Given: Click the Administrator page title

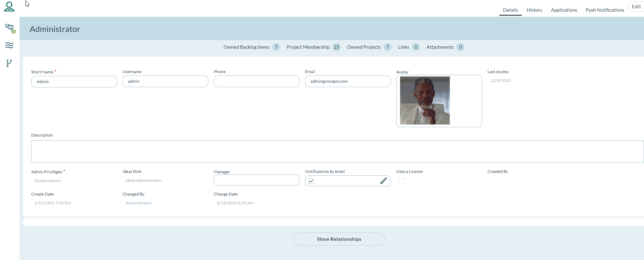Looking at the screenshot, I should [x=55, y=29].
